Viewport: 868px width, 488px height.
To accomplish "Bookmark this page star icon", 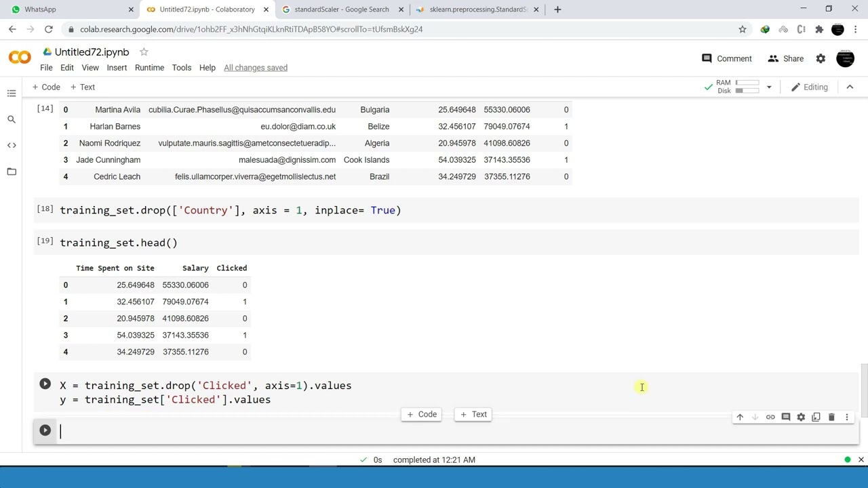I will 743,29.
